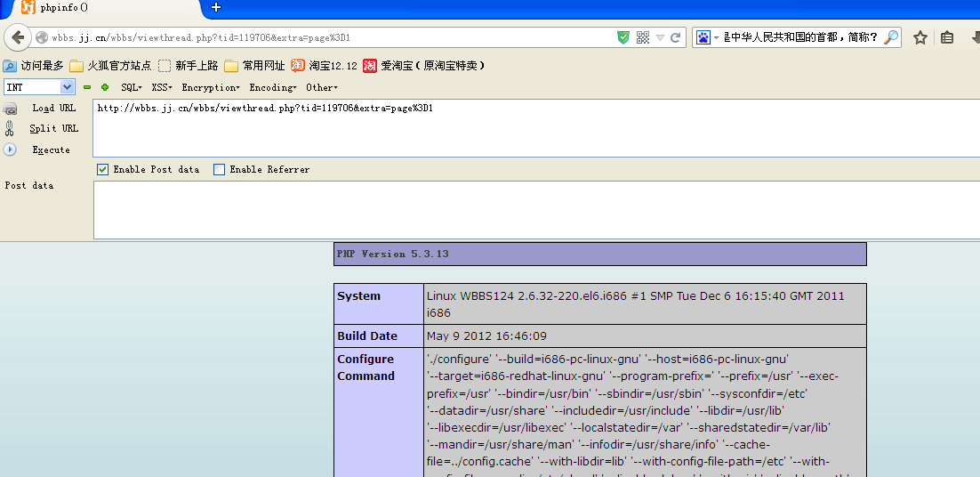The width and height of the screenshot is (980, 477).
Task: Open the Other menu in HackBar
Action: [x=321, y=87]
